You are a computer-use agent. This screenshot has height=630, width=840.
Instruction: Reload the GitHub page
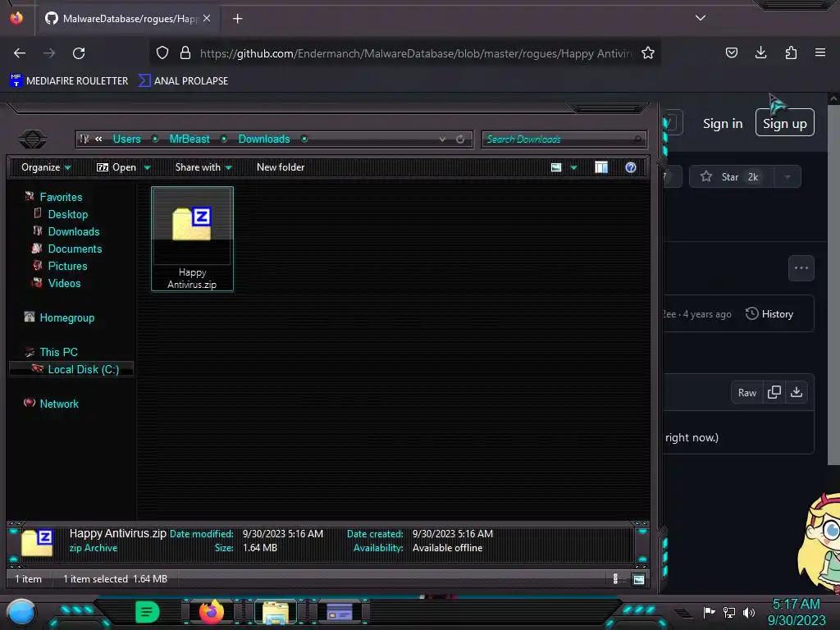point(79,53)
